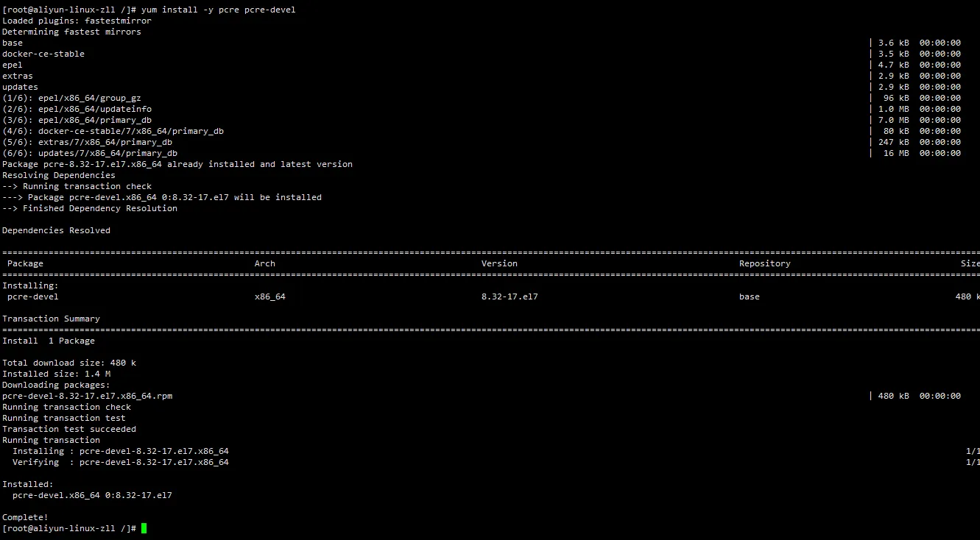
Task: Click the 'Installing : pcre-devel' progress line
Action: point(121,451)
